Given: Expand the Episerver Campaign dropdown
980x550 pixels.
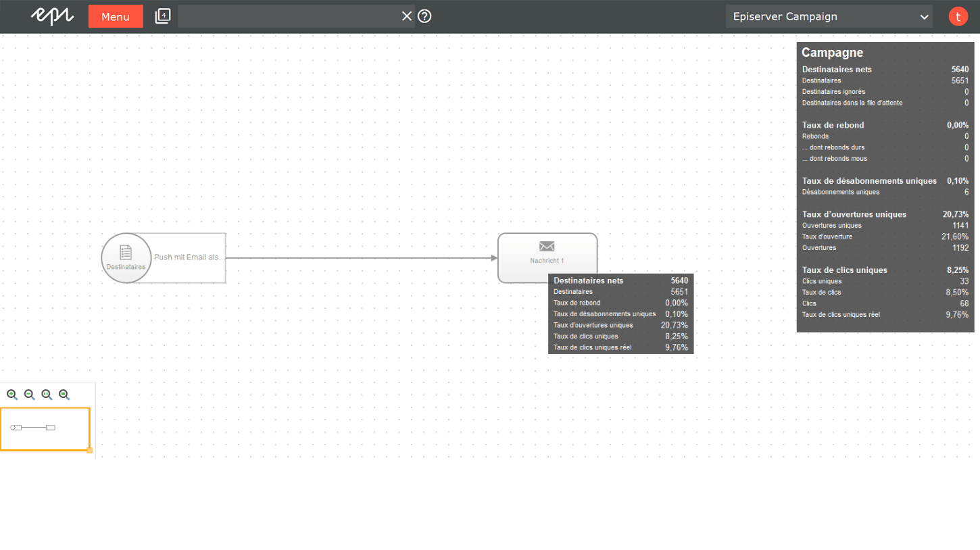Looking at the screenshot, I should (x=829, y=16).
